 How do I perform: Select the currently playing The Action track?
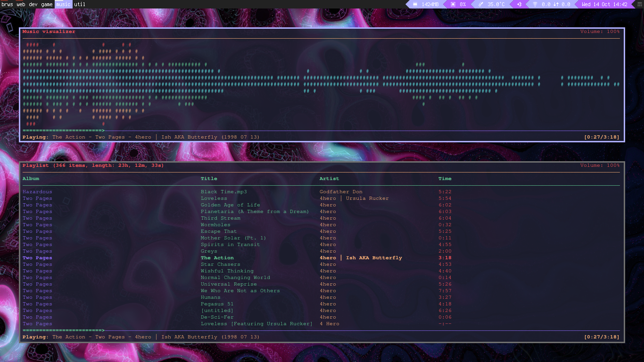[x=217, y=258]
